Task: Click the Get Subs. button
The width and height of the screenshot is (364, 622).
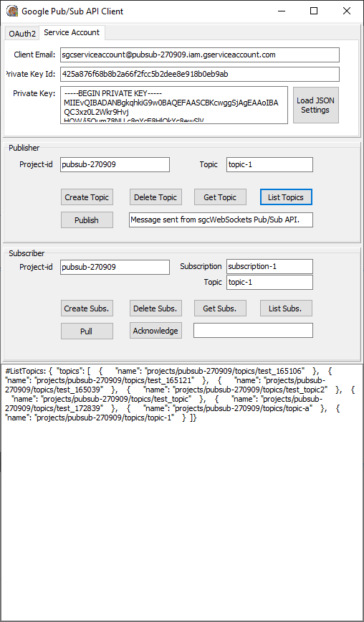Action: (x=220, y=308)
